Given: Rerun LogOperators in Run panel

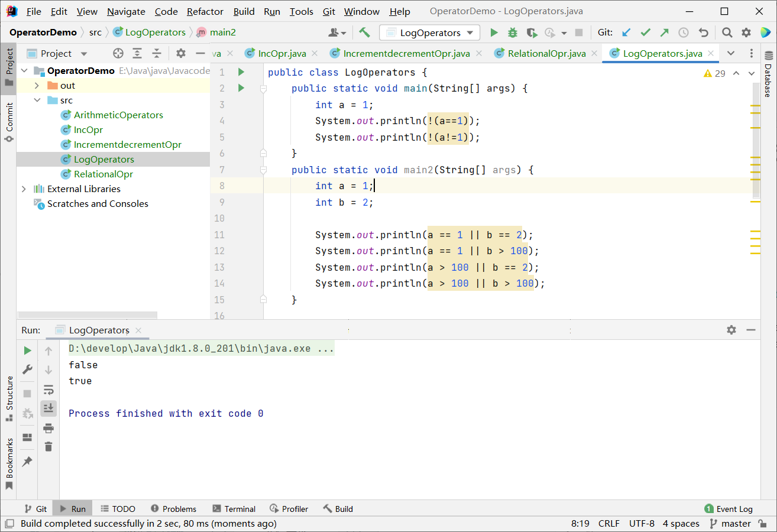Looking at the screenshot, I should [x=27, y=351].
